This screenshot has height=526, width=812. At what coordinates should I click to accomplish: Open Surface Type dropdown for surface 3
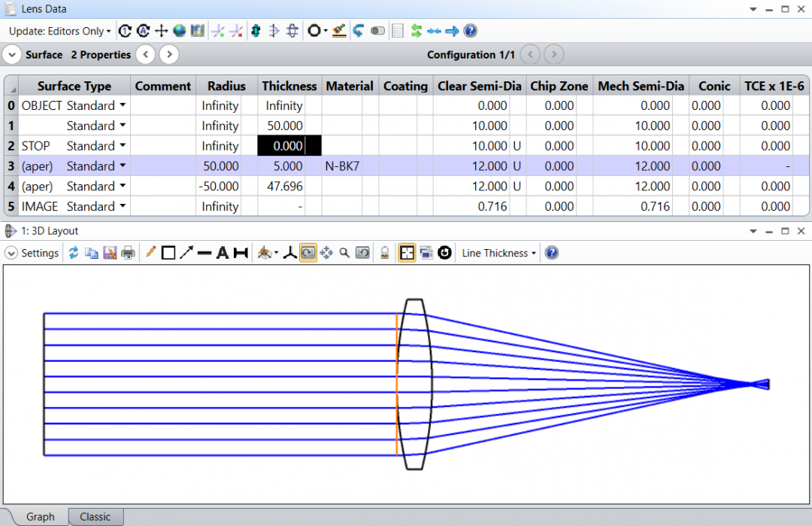click(123, 166)
